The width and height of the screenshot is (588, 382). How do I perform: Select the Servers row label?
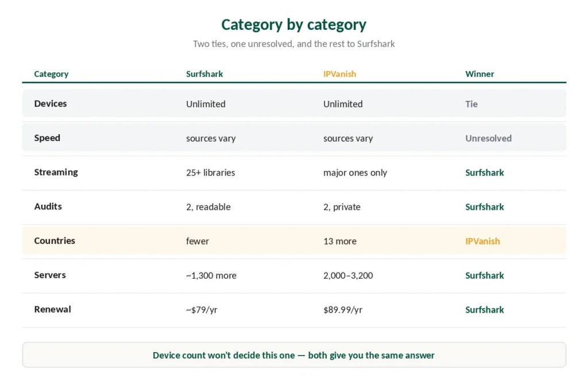[50, 275]
